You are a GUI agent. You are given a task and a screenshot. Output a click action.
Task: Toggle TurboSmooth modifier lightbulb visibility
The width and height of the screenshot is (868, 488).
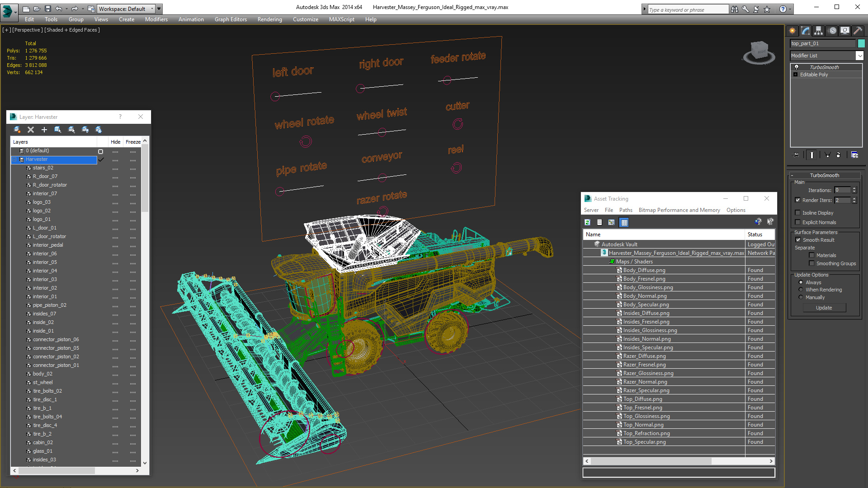tap(797, 67)
